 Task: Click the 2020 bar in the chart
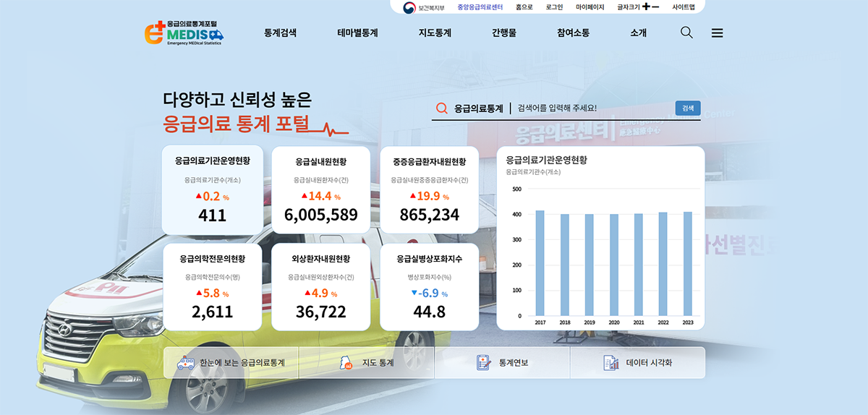614,265
